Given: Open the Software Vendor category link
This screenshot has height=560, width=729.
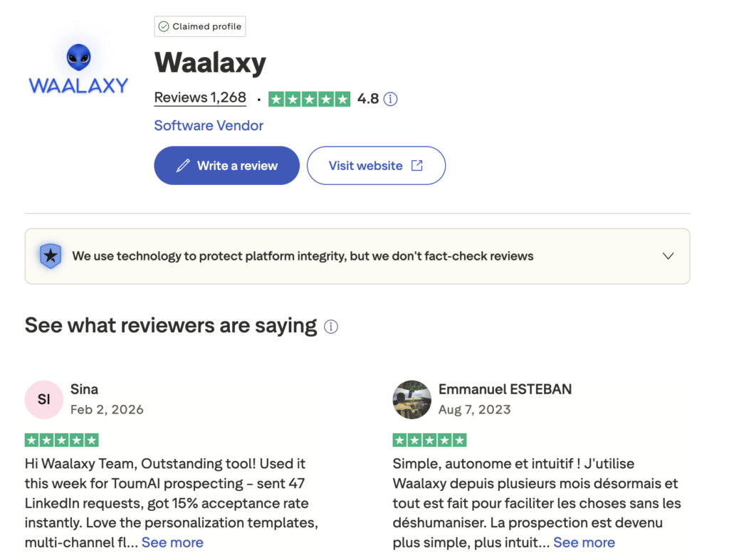Looking at the screenshot, I should [209, 126].
